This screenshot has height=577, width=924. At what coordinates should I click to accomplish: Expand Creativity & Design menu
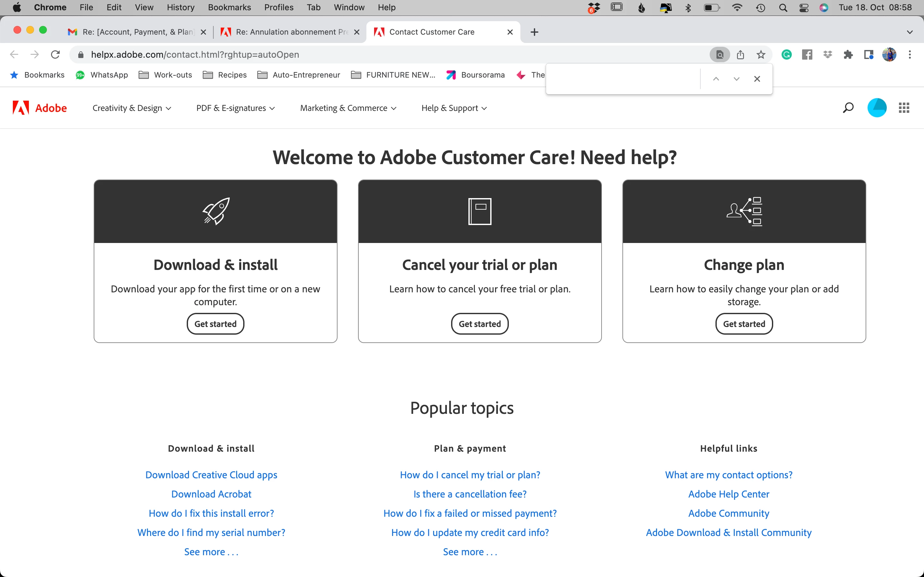(x=132, y=108)
